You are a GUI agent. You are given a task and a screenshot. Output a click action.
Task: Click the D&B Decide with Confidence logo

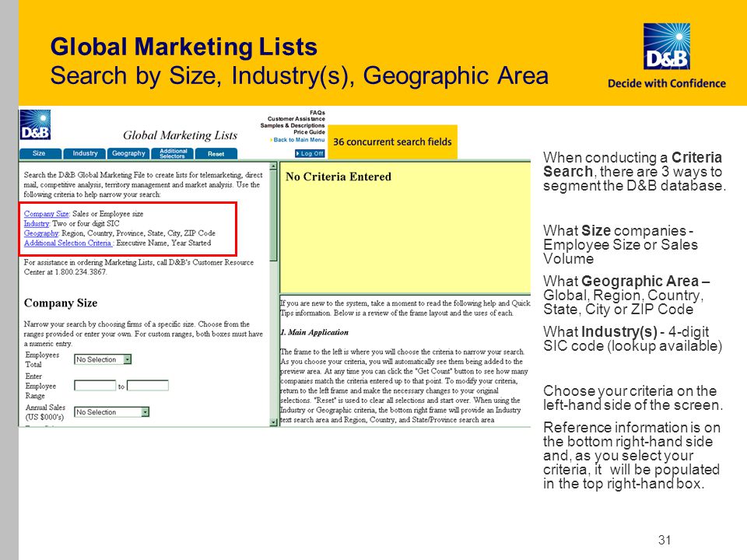click(667, 56)
